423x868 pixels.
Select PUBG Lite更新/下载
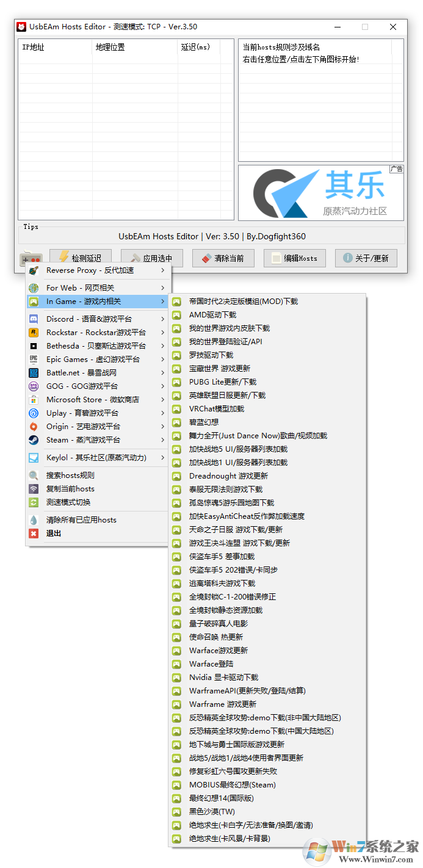(x=267, y=382)
